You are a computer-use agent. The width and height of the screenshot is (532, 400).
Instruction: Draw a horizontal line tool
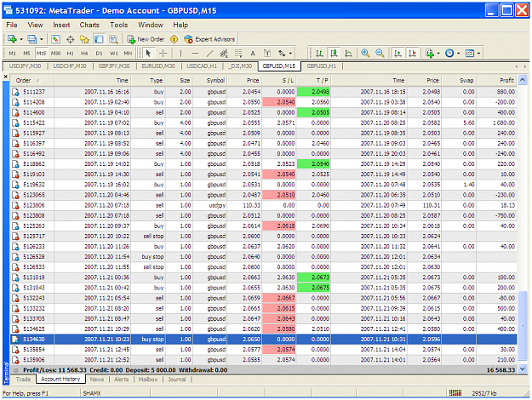[x=195, y=54]
